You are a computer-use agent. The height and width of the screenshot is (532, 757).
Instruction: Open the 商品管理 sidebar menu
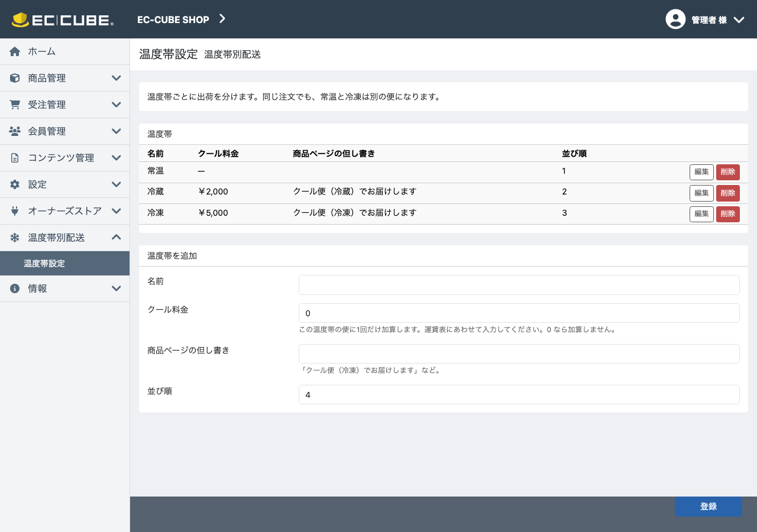pos(64,78)
